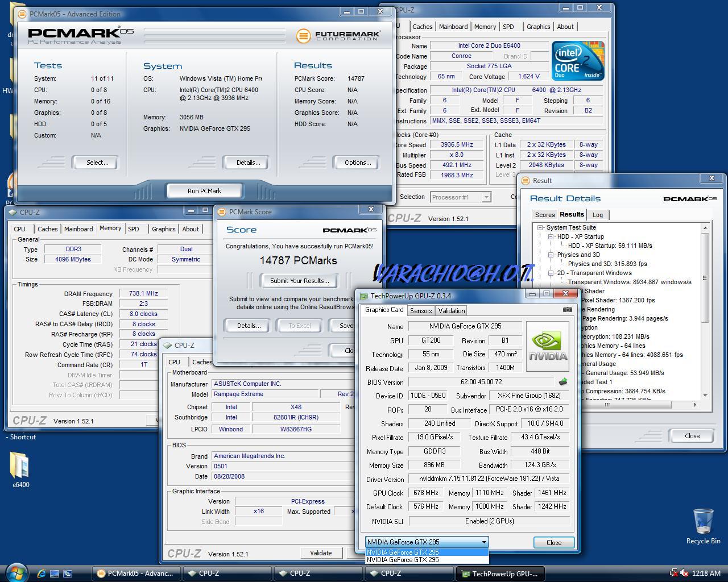Open Mainboard tab in CPU-Z processor window
Screen dimensions: 728x582
click(453, 27)
